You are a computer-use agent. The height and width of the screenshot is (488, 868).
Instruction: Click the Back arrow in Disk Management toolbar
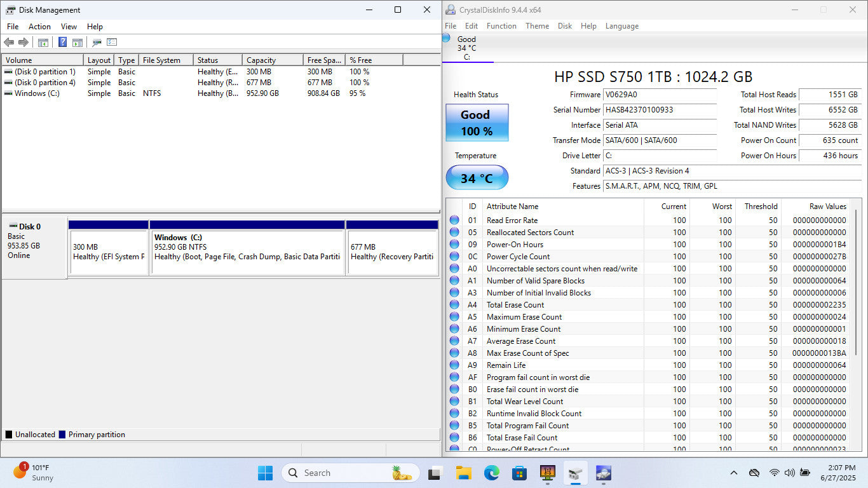pos(9,43)
